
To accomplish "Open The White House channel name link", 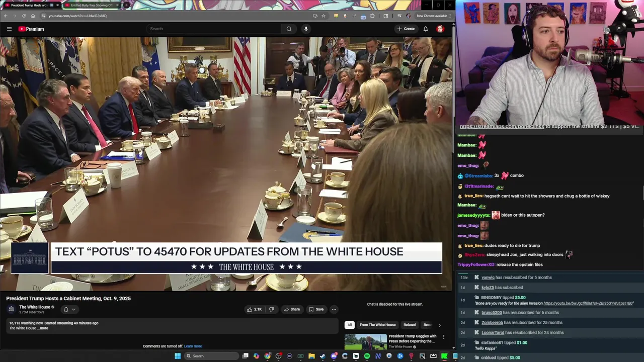I will tap(35, 307).
